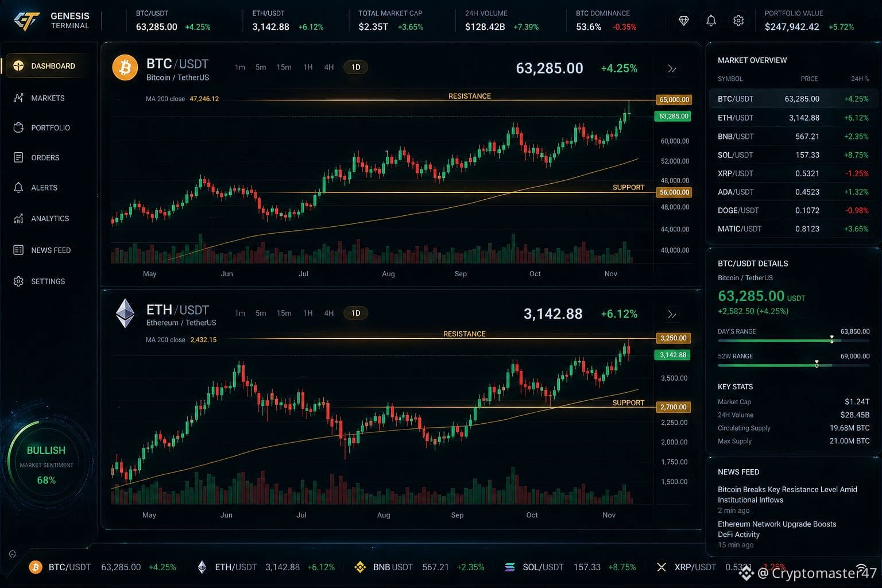This screenshot has width=882, height=588.
Task: Open the notifications bell in header
Action: [x=711, y=21]
